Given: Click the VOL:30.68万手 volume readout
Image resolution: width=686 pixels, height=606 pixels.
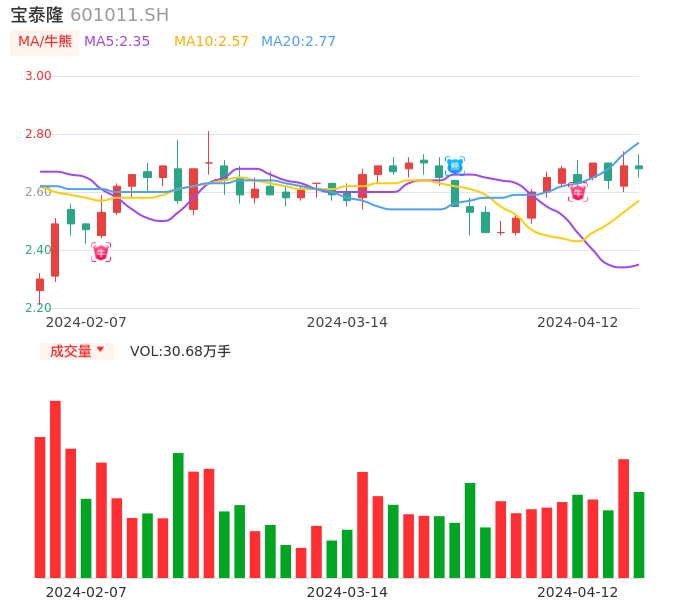Looking at the screenshot, I should (180, 351).
